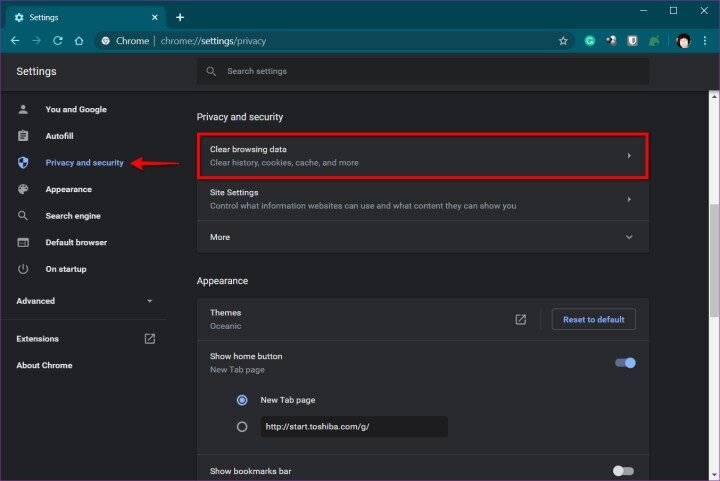Open the Extensions link in the sidebar
The image size is (720, 481).
pos(38,339)
